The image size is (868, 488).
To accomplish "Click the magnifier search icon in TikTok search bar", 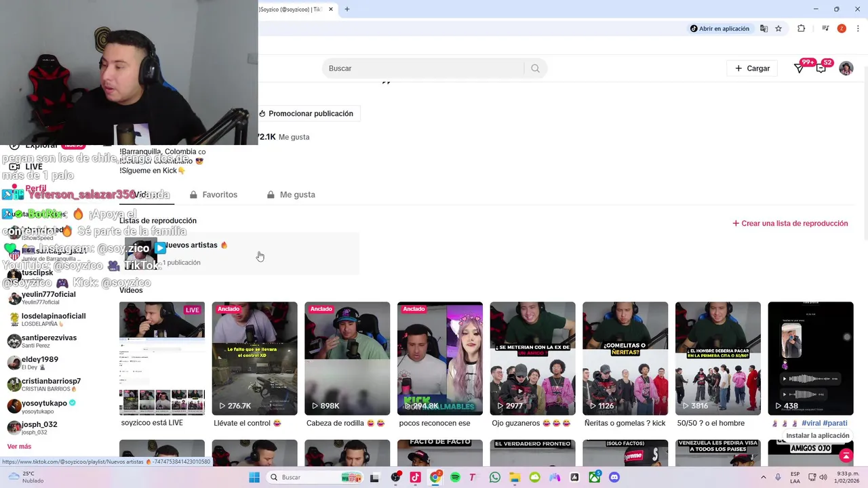I will (535, 68).
